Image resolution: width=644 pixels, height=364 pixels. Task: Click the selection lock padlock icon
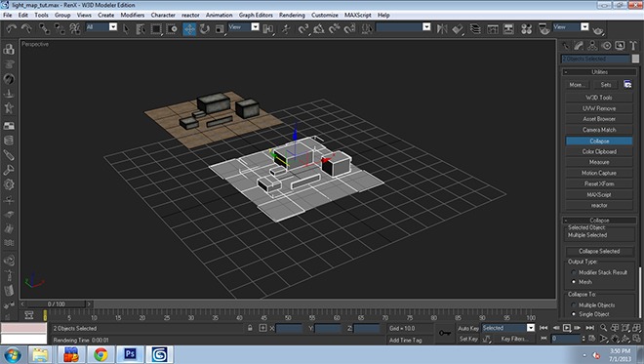(250, 328)
